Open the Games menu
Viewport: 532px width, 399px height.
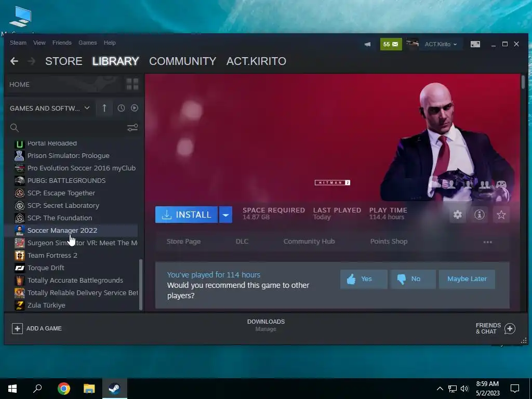pyautogui.click(x=87, y=43)
